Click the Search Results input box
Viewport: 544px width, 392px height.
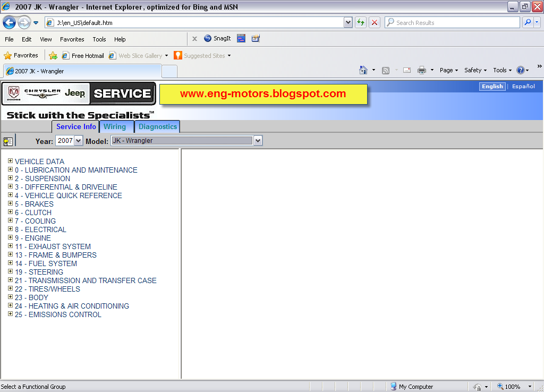(453, 22)
